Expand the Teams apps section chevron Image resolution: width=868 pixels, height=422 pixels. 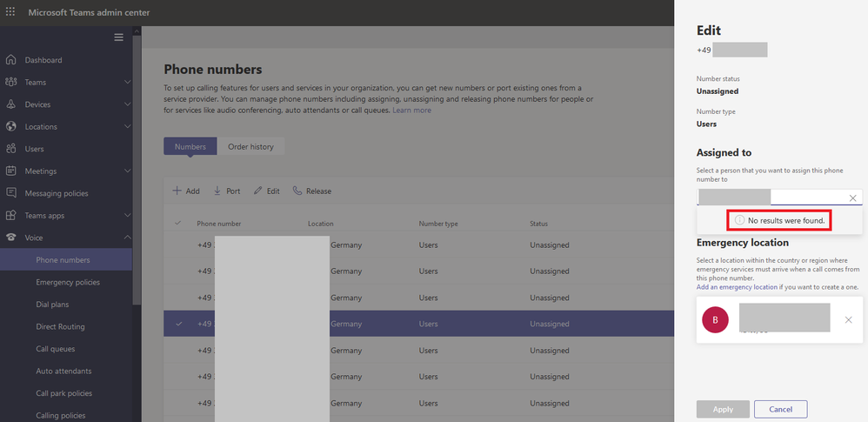click(127, 215)
